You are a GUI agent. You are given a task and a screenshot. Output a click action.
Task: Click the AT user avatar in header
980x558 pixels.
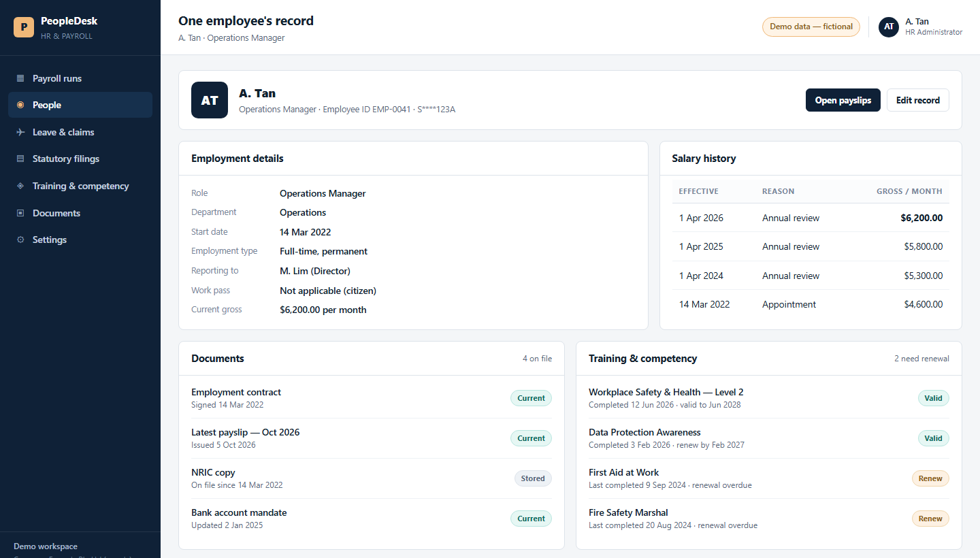[x=889, y=27]
